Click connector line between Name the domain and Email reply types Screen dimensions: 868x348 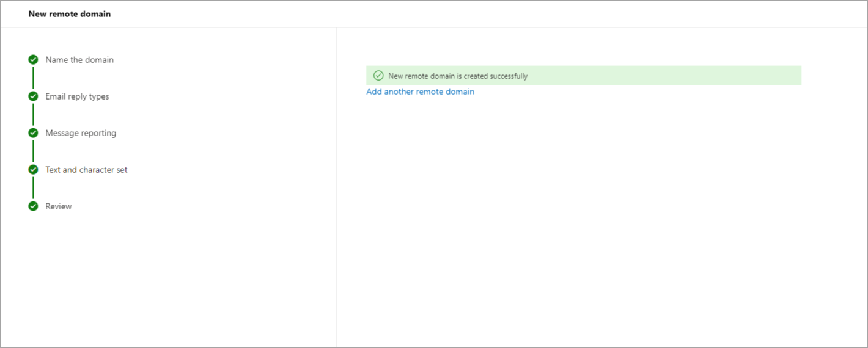tap(33, 78)
